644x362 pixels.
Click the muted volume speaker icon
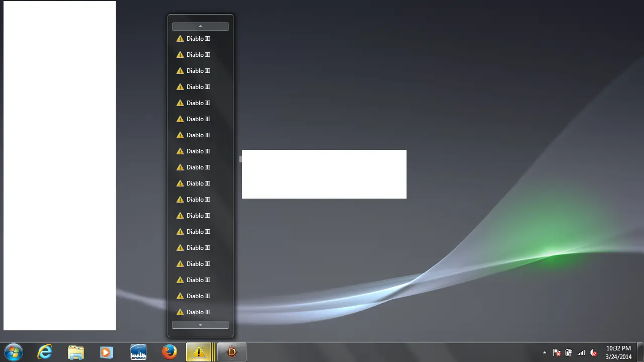[593, 353]
